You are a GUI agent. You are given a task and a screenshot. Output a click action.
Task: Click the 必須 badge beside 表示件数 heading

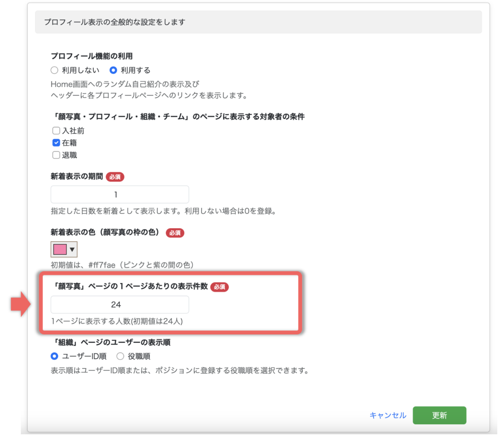tap(220, 287)
